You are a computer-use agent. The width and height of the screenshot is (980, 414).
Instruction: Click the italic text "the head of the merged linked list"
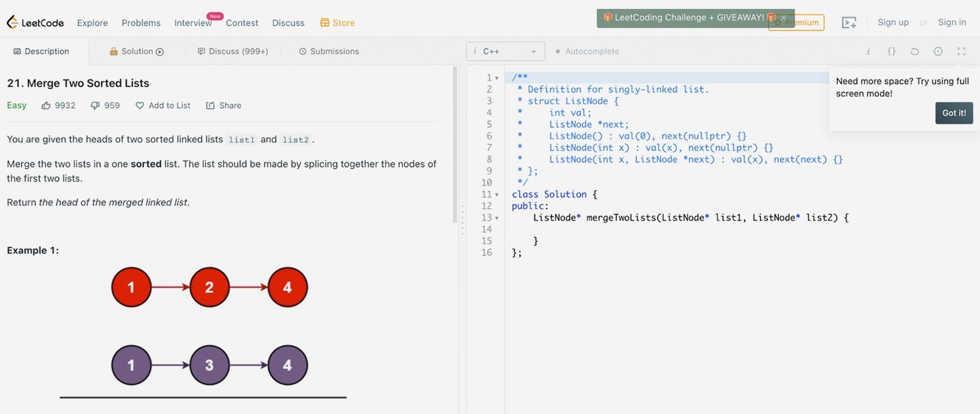[x=113, y=203]
